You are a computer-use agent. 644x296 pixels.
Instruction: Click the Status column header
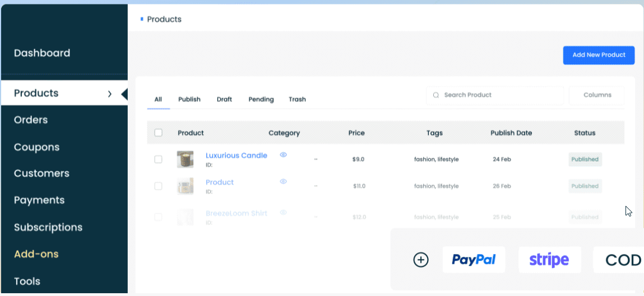pyautogui.click(x=585, y=133)
